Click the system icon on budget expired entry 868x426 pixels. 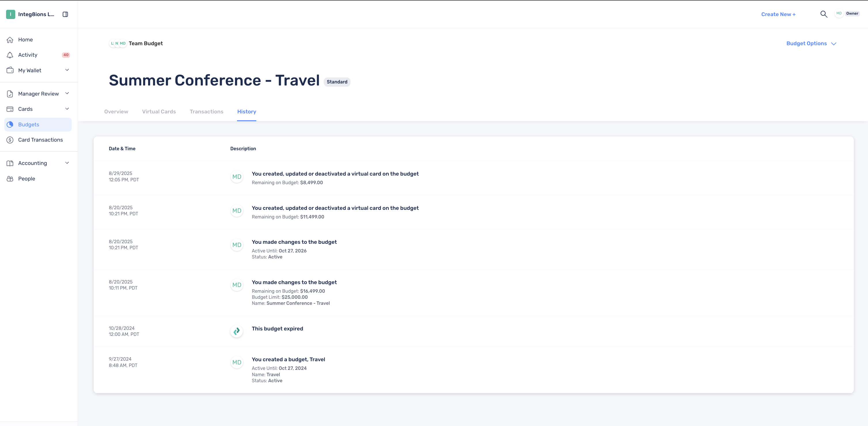pyautogui.click(x=237, y=331)
